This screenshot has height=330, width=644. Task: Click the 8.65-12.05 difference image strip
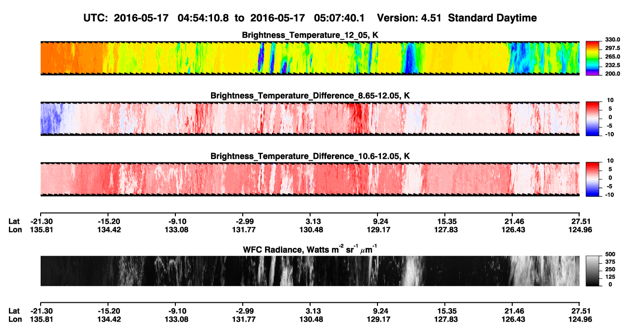pyautogui.click(x=310, y=119)
